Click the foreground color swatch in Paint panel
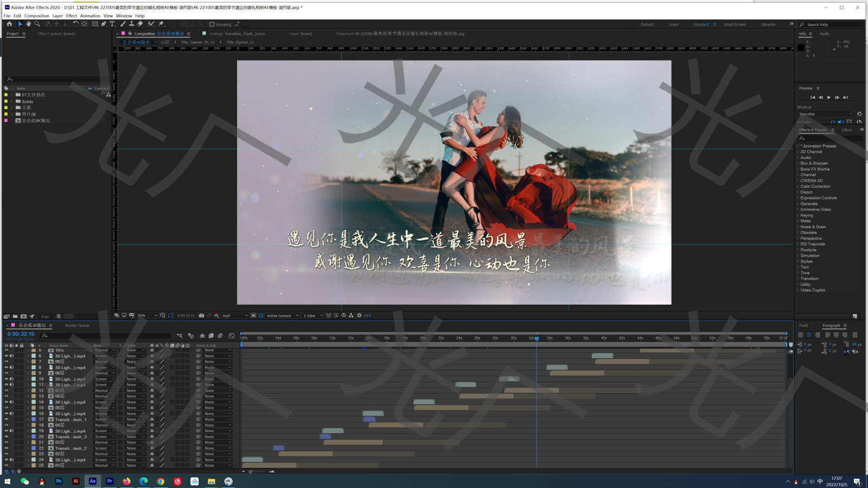The width and height of the screenshot is (868, 488). pos(803,325)
